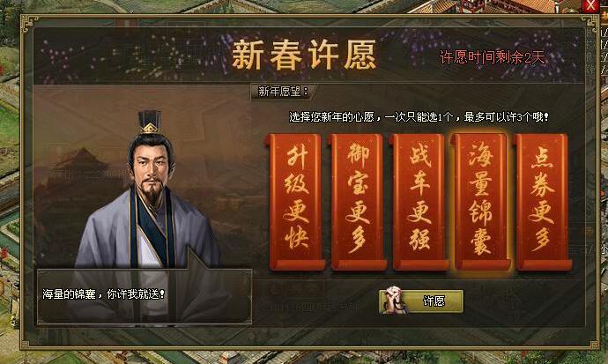Click the 海量的锦囊，你许我就送 speech text

[x=103, y=294]
